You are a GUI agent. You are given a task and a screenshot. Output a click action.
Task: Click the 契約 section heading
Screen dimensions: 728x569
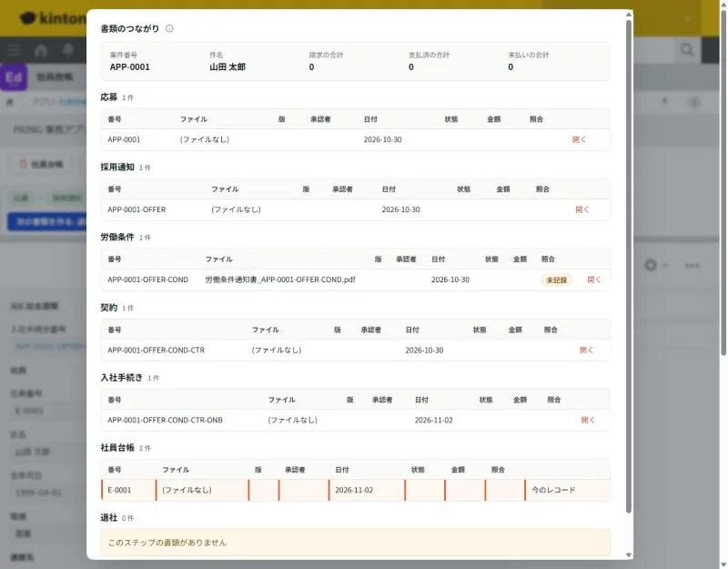(108, 308)
